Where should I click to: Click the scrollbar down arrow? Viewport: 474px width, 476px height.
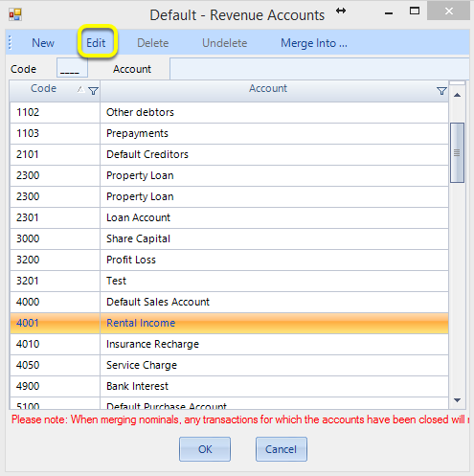click(x=457, y=400)
